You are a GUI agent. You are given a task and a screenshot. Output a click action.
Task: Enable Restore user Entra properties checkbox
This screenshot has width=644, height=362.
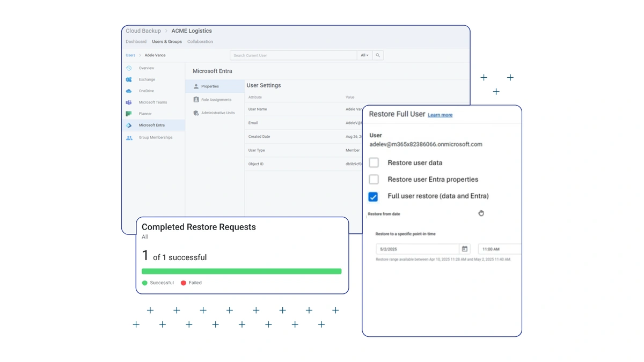pos(374,179)
